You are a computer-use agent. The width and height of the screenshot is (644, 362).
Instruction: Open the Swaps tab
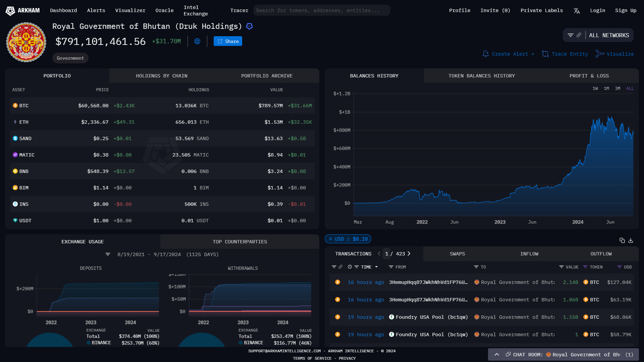tap(457, 254)
